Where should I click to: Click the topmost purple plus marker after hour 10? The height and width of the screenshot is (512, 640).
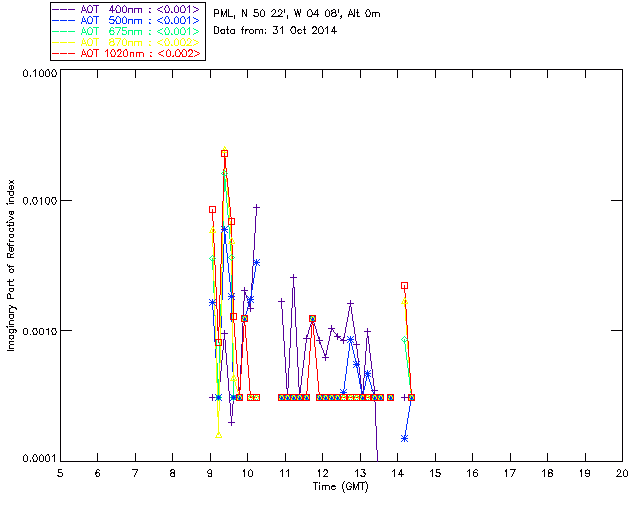(x=256, y=207)
